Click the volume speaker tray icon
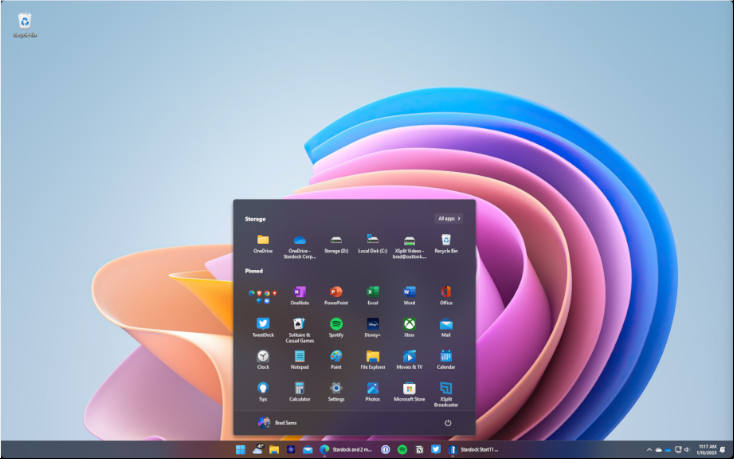Viewport: 734px width, 459px height. point(686,450)
